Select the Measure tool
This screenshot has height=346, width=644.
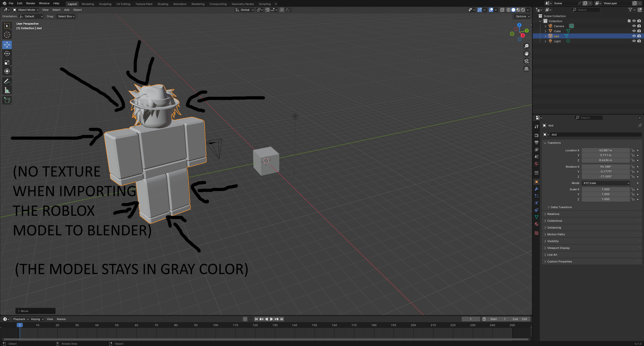point(7,90)
